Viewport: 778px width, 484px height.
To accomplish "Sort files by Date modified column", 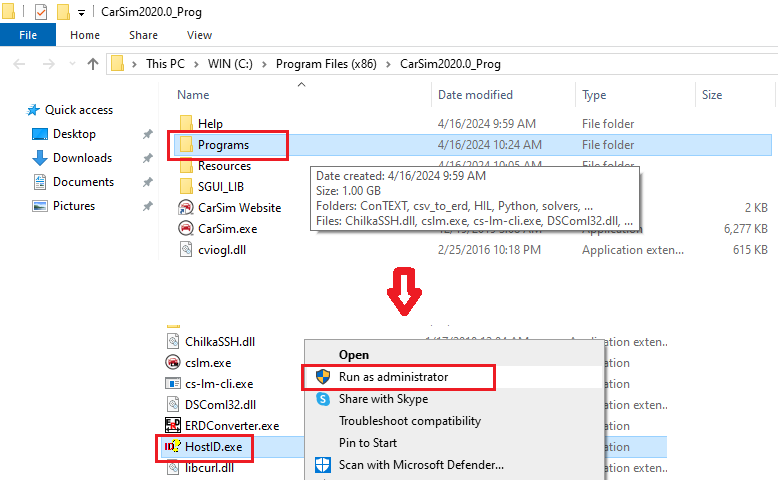I will (475, 95).
